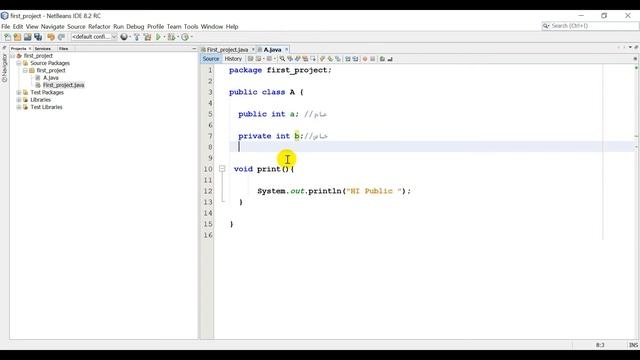
Task: Click the Start Macro Recording red circle icon
Action: 365,59
